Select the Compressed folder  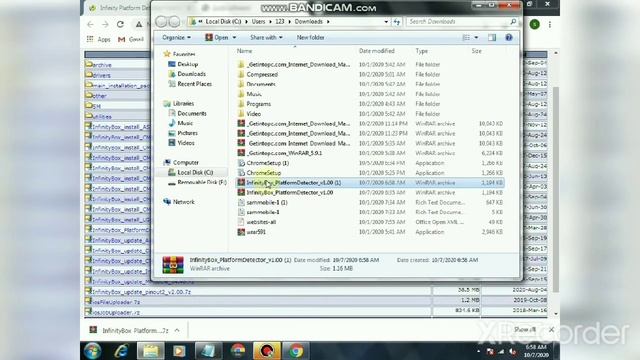(262, 75)
